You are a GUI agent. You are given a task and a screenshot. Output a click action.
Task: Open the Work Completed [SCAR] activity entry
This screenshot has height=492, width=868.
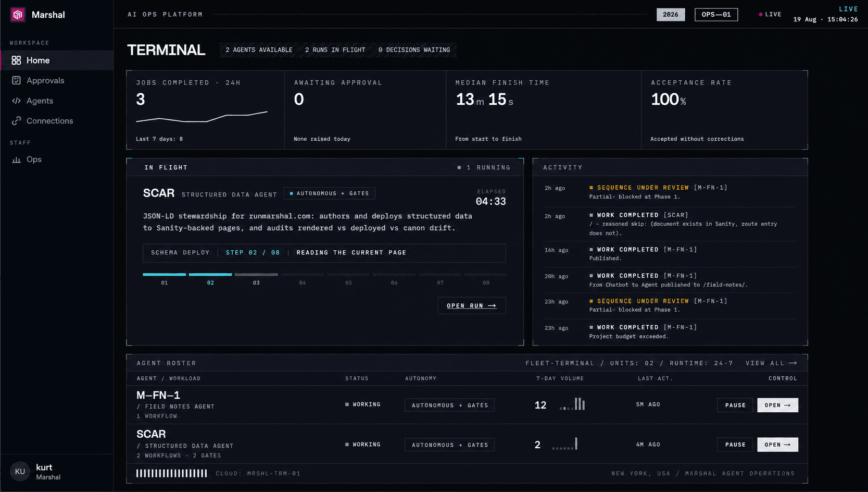(x=670, y=224)
